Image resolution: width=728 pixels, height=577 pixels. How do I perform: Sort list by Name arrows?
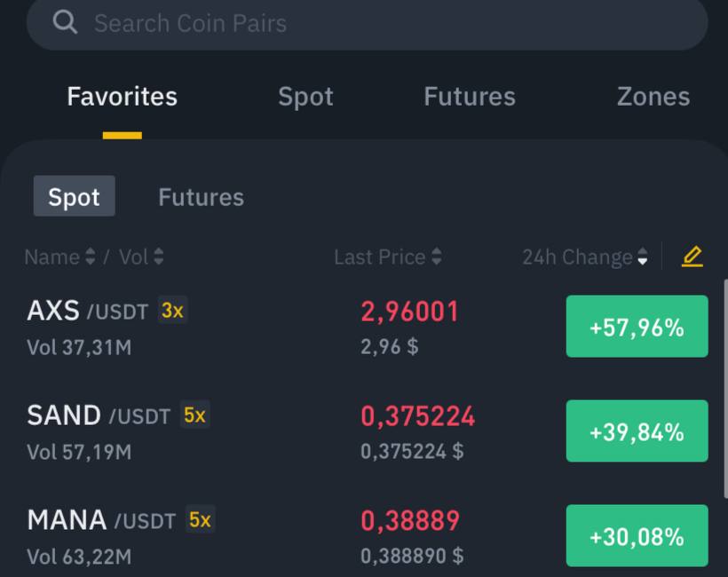point(91,257)
